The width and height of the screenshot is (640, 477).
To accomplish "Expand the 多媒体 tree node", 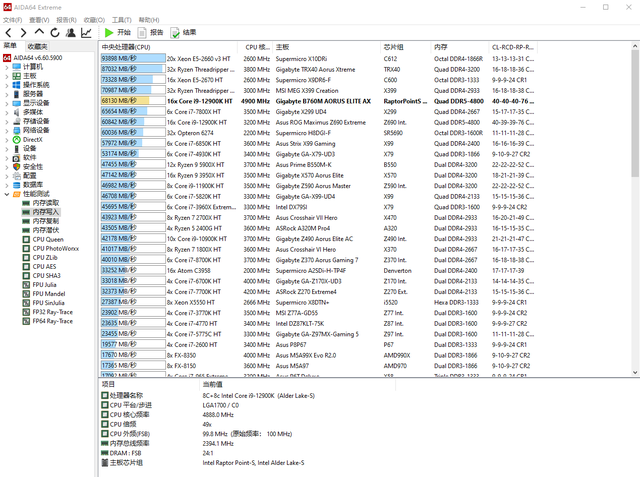I will (x=6, y=112).
